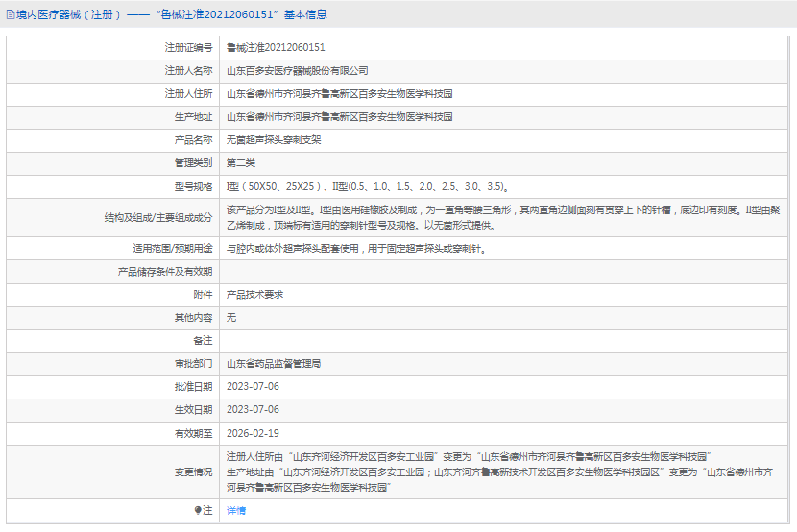Select the 无 value in 其他内容 row

[231, 318]
